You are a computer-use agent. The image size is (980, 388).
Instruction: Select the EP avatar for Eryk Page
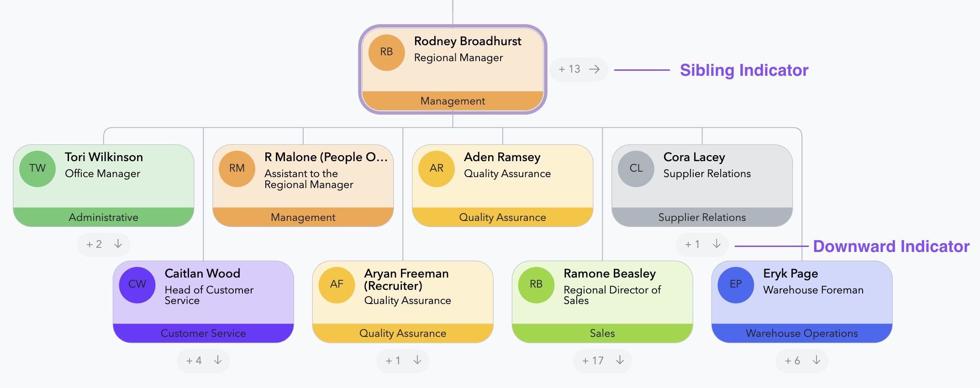pos(736,284)
